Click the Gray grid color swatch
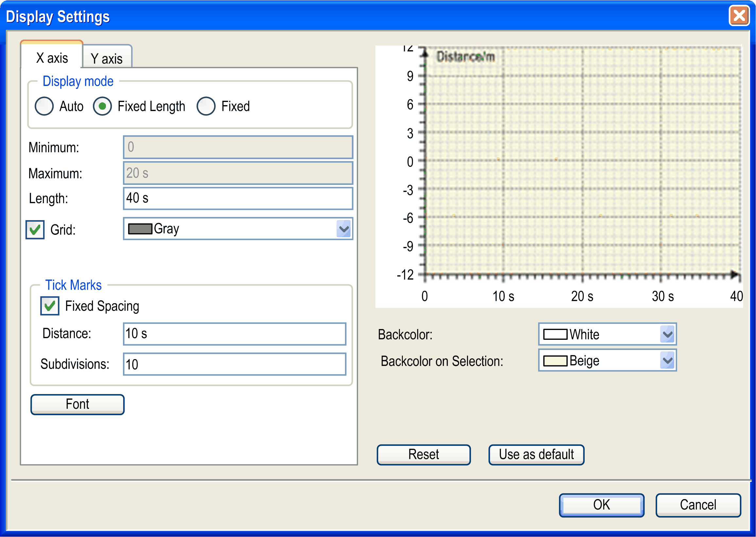The image size is (756, 537). click(140, 229)
